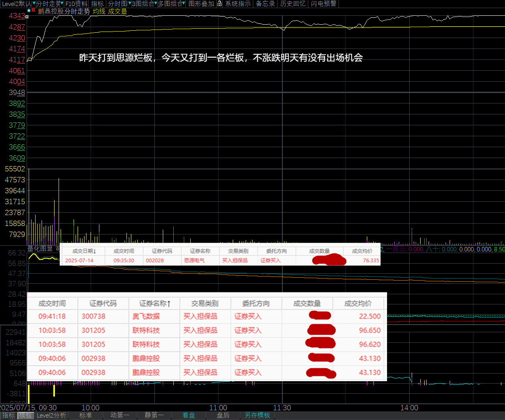Click the 11:30 time axis label
Image resolution: width=505 pixels, height=420 pixels.
282,408
